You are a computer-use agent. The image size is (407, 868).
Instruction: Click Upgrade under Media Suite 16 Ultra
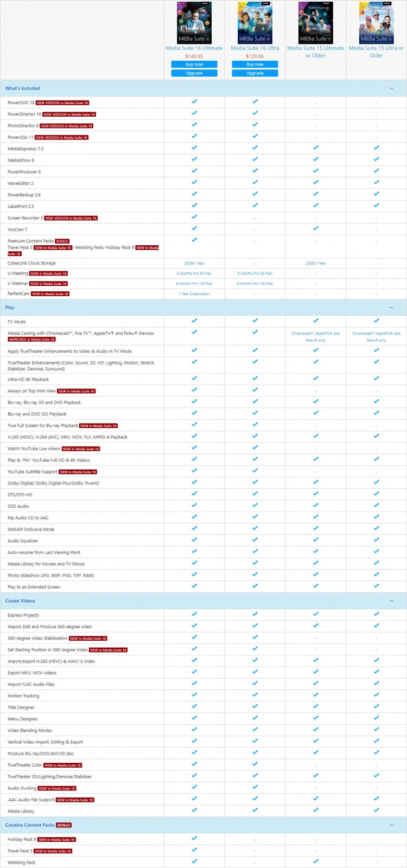255,73
